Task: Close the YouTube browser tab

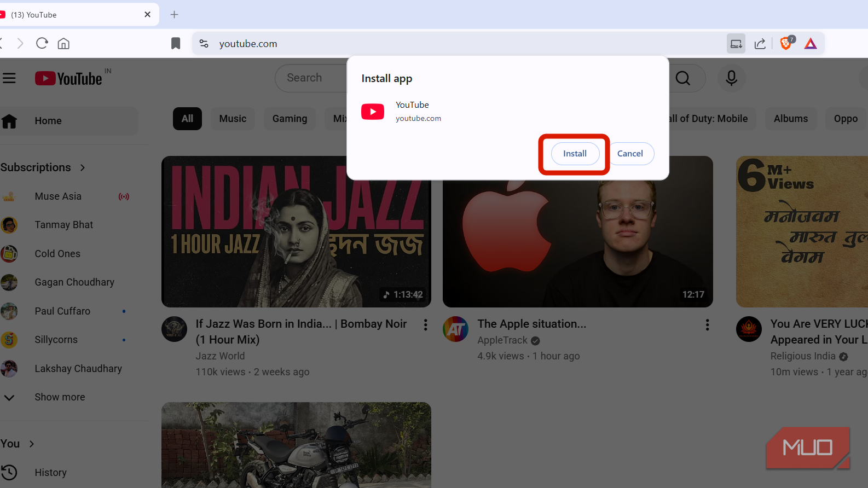Action: [x=147, y=15]
